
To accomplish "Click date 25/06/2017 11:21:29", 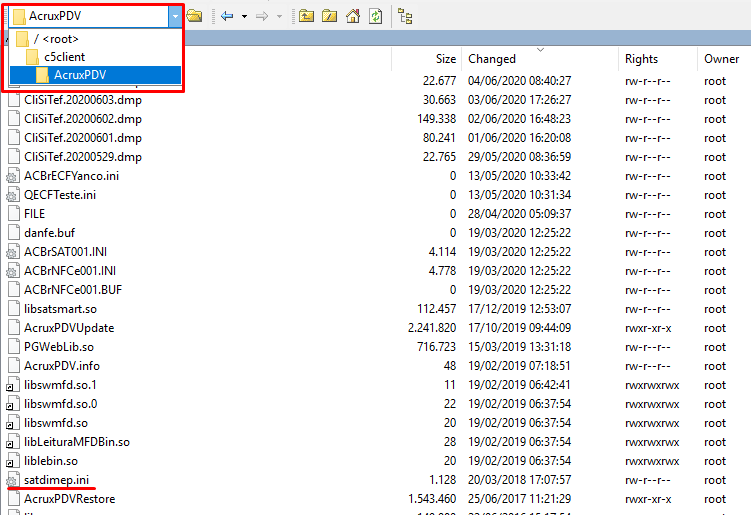I will (x=520, y=499).
